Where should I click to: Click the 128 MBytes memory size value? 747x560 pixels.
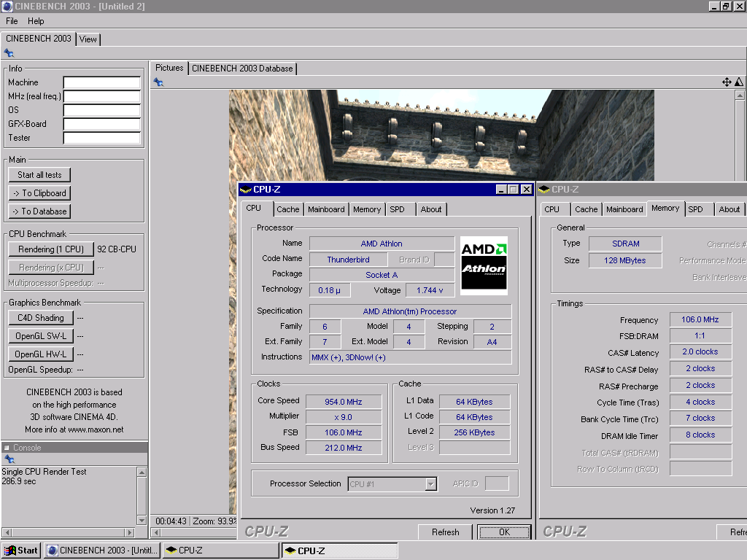(x=625, y=260)
